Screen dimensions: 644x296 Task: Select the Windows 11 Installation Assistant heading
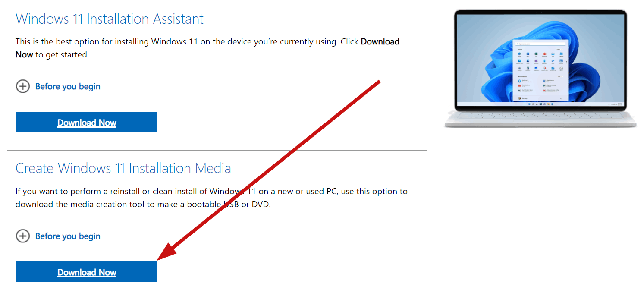pyautogui.click(x=110, y=19)
